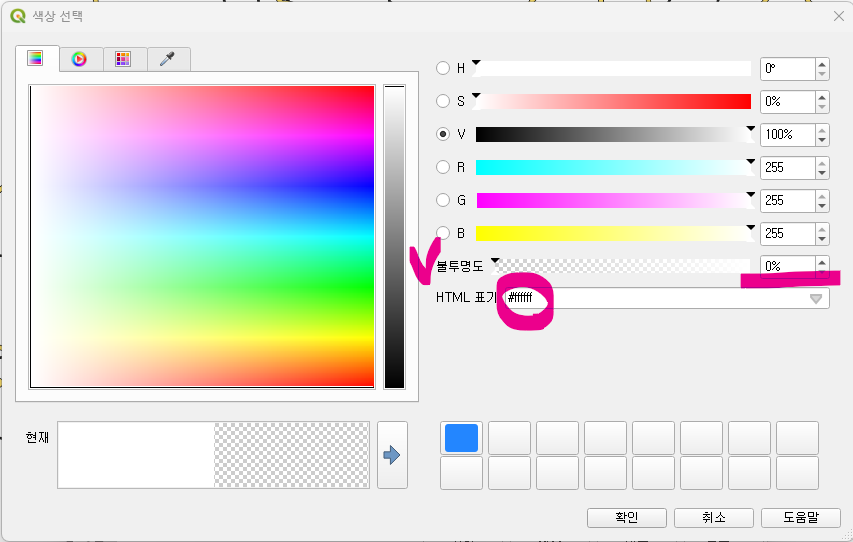Select the blue saved color swatch

coord(461,438)
